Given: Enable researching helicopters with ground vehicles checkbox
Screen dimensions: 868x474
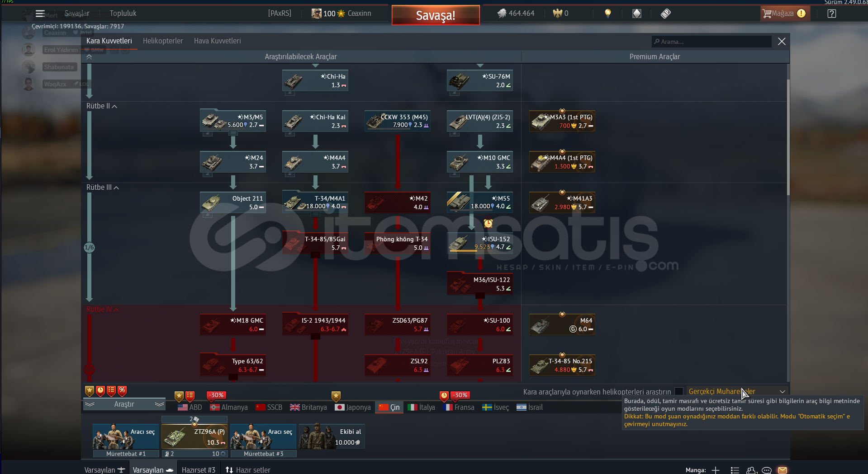Looking at the screenshot, I should [679, 392].
